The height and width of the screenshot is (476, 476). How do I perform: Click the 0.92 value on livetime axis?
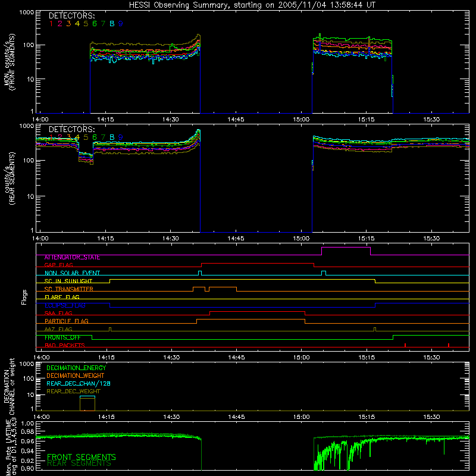coord(27,459)
